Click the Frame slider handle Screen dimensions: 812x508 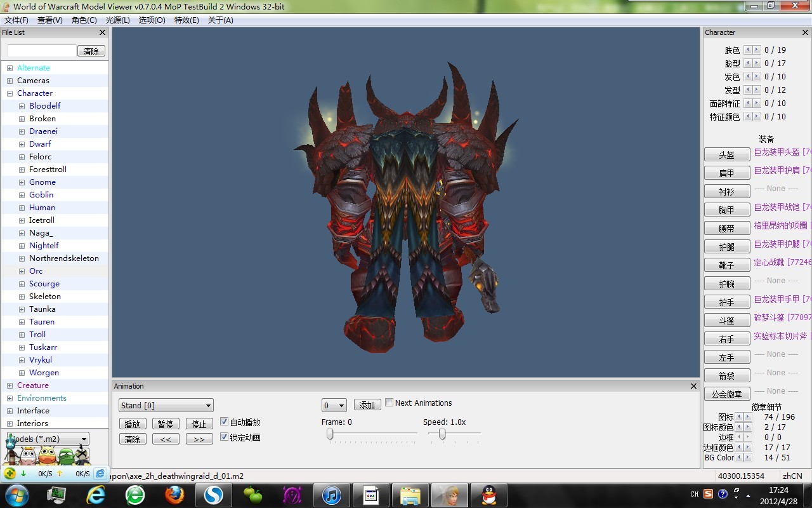(330, 434)
